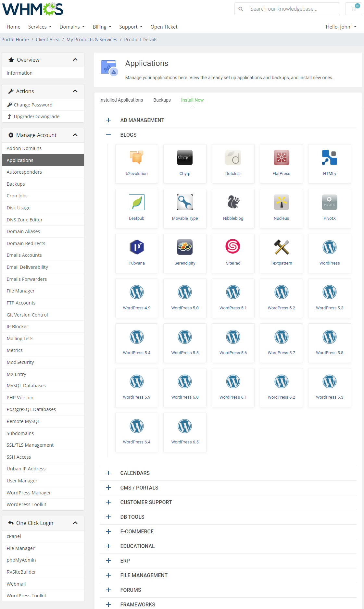The width and height of the screenshot is (364, 609).
Task: Open the HTMLy application icon
Action: point(330,157)
